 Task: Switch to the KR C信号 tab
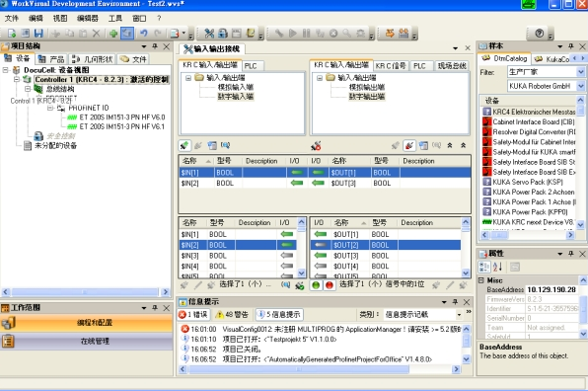[x=391, y=66]
